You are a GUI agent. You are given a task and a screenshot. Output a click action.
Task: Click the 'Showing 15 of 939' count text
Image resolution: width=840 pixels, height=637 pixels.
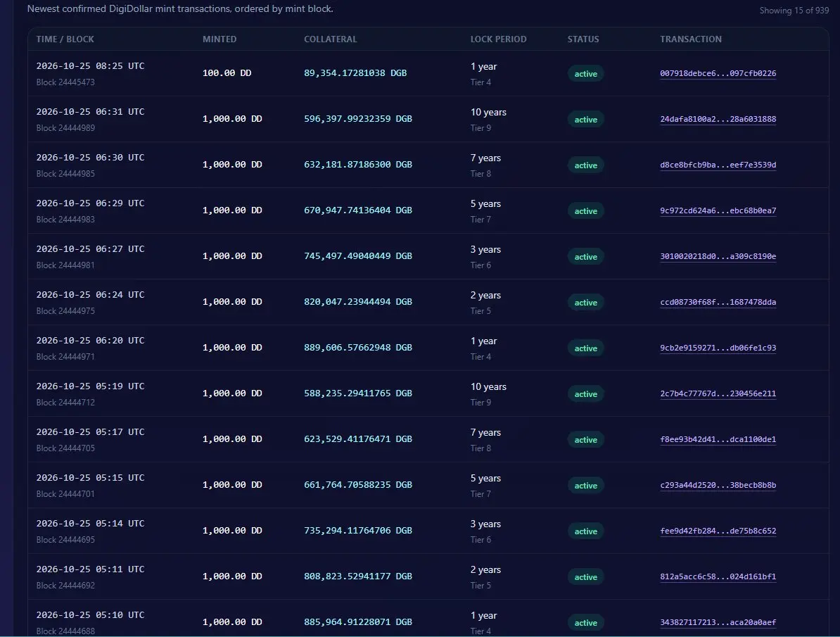(794, 10)
